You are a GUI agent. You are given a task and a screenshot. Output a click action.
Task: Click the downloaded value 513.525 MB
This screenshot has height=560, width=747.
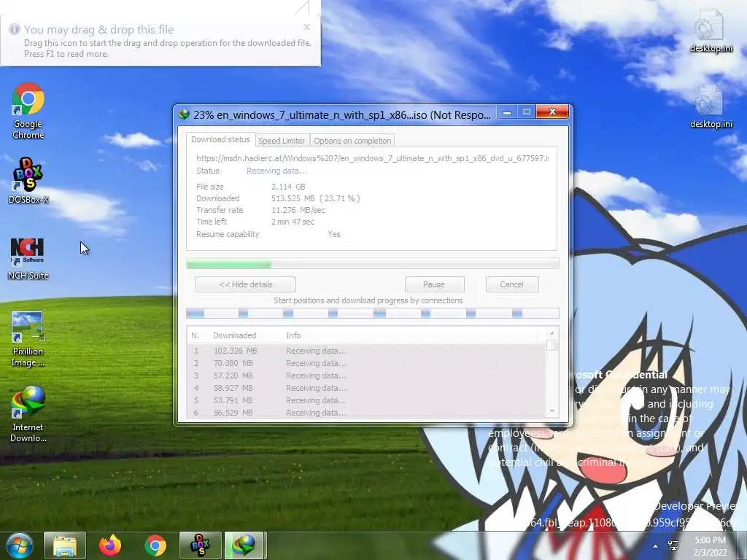pos(316,198)
